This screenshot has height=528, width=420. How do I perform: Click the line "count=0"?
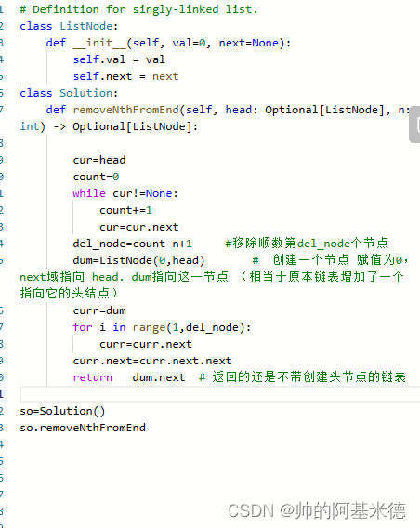[x=96, y=177]
